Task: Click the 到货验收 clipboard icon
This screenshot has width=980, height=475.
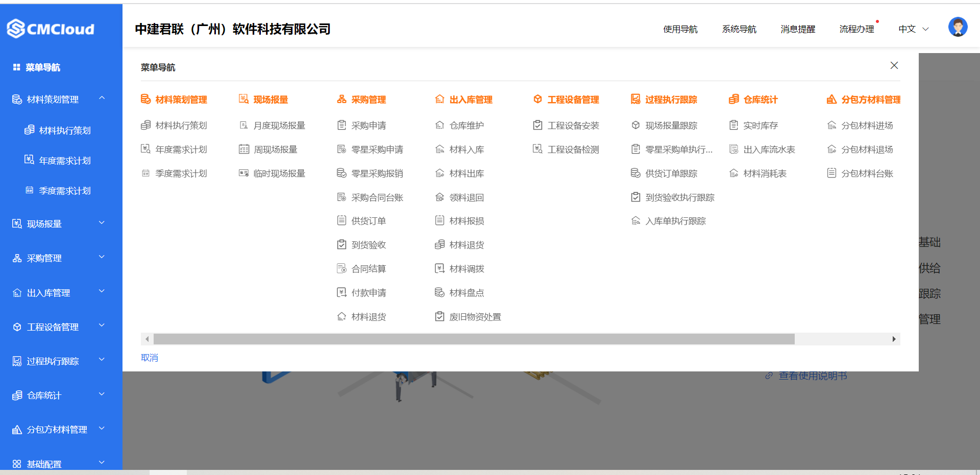Action: coord(341,244)
